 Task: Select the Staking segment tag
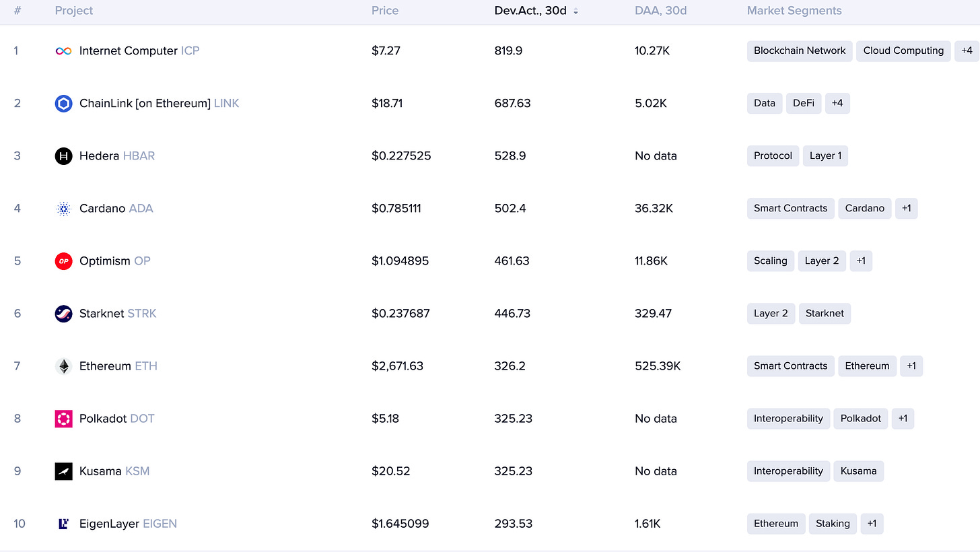point(833,524)
